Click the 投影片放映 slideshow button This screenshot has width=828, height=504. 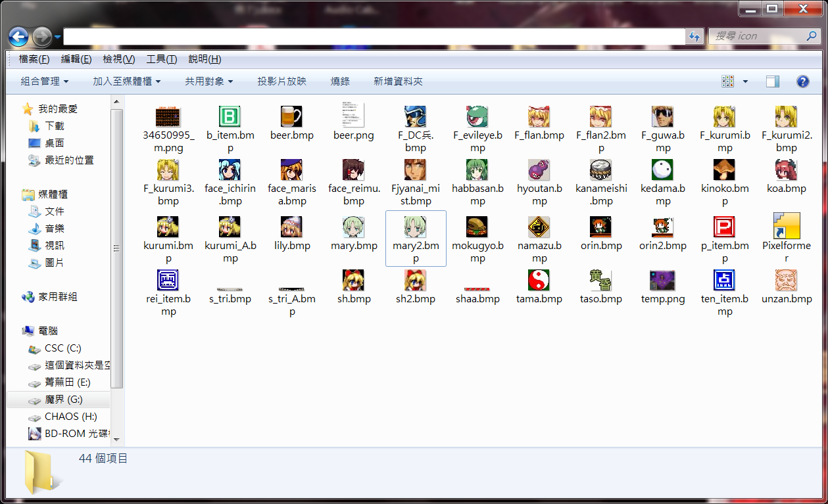281,81
